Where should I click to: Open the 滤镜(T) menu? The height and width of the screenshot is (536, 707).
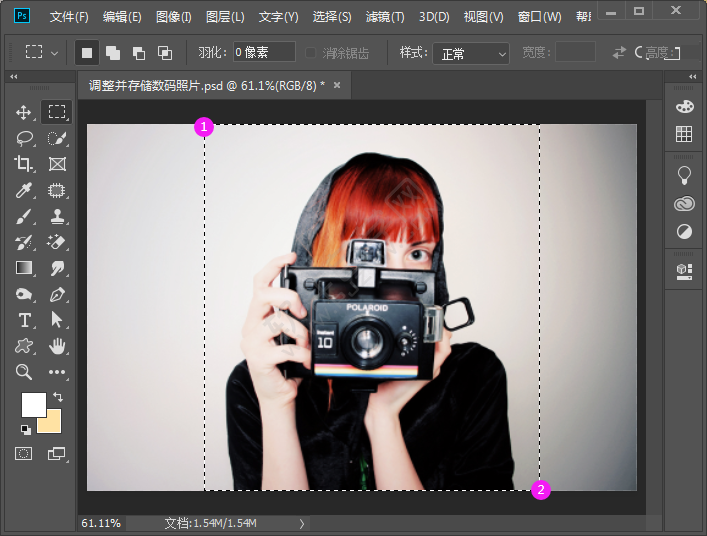pos(385,17)
